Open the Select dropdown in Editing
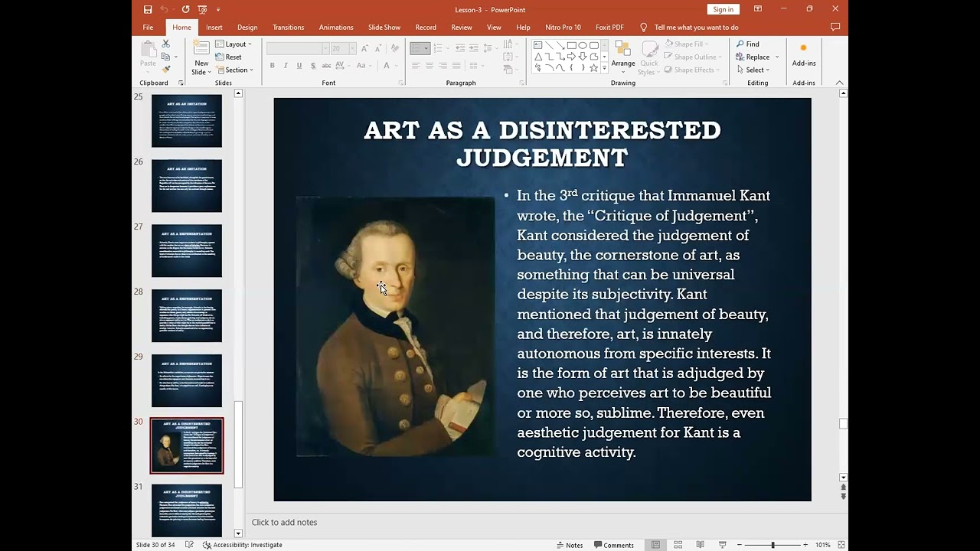980x551 pixels. point(753,70)
